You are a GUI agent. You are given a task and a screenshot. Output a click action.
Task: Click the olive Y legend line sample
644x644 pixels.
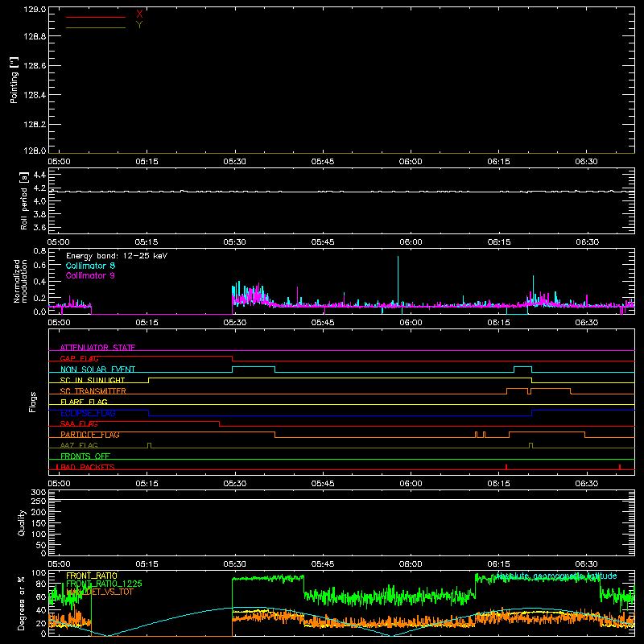tap(96, 28)
